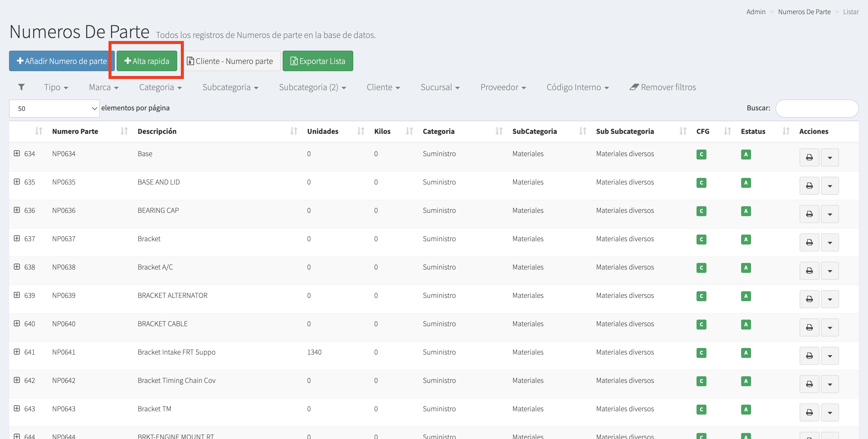Open the Categoria filter menu
Screen dimensions: 868x439
pos(160,87)
